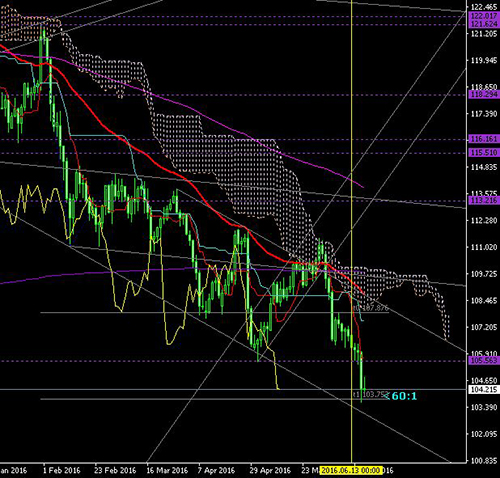This screenshot has height=478, width=500.
Task: Click the current price tag 104.215
Action: coord(484,389)
